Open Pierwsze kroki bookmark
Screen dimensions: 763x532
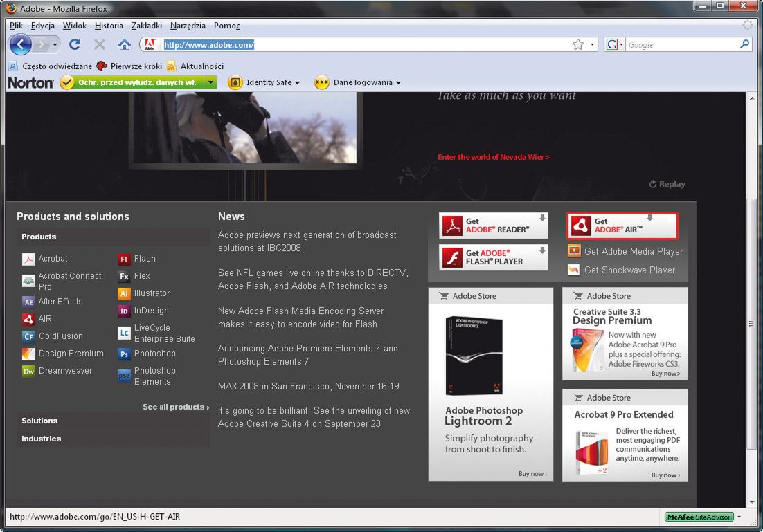point(129,66)
